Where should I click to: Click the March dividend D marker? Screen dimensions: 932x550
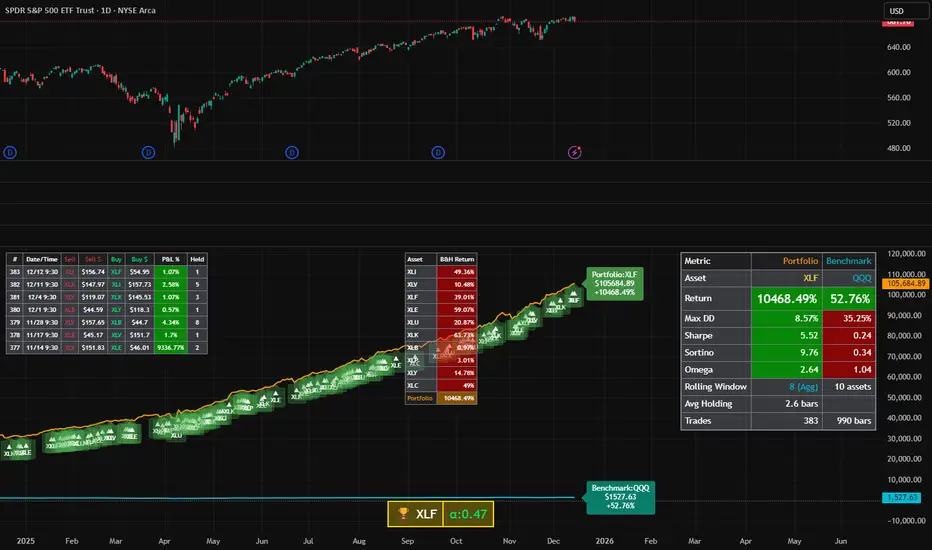click(x=149, y=153)
